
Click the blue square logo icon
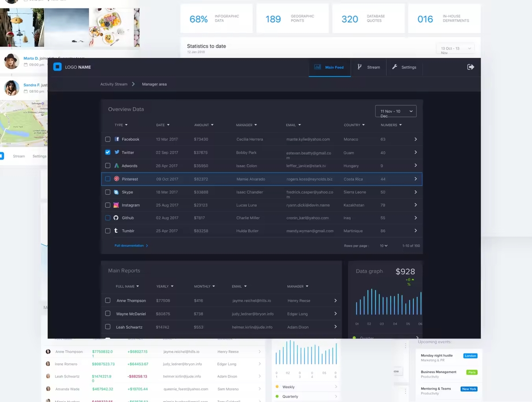pos(58,67)
